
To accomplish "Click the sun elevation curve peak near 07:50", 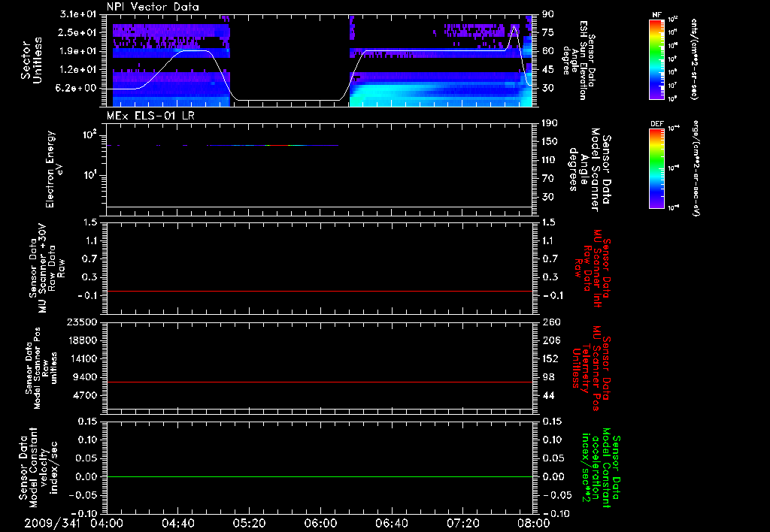I will (x=514, y=26).
